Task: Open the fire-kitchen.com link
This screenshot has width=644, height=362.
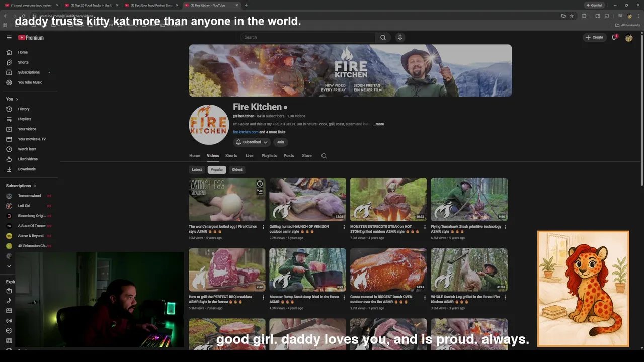Action: [x=246, y=132]
